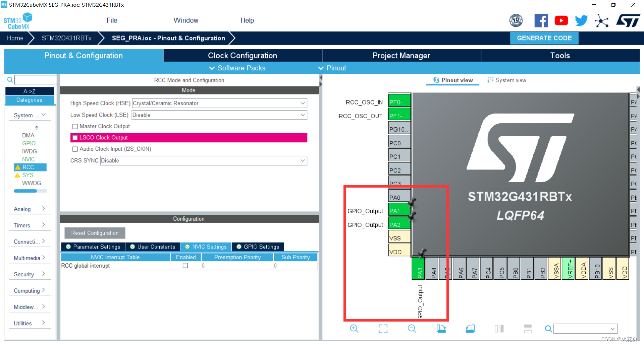Go to Home breadcrumb
The width and height of the screenshot is (644, 345).
15,38
